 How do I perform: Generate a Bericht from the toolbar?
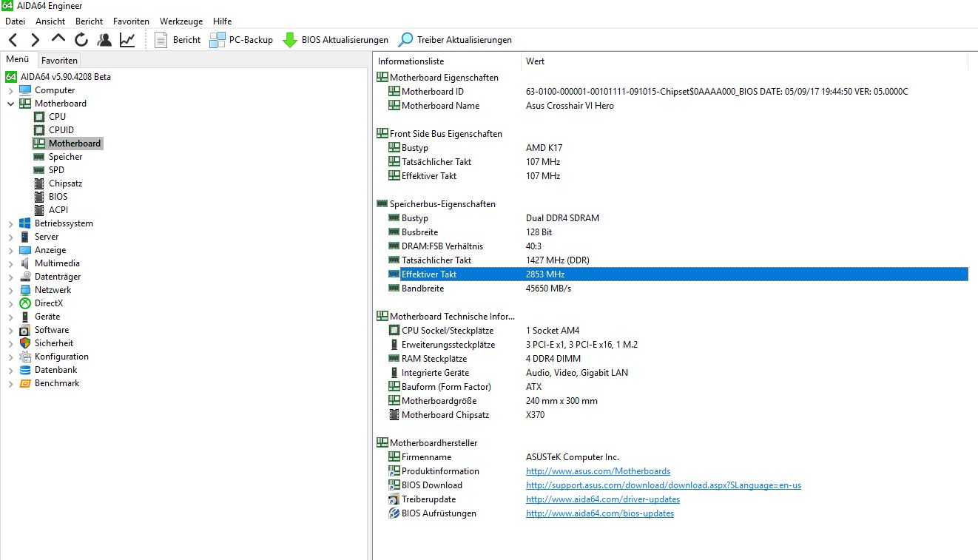(178, 40)
